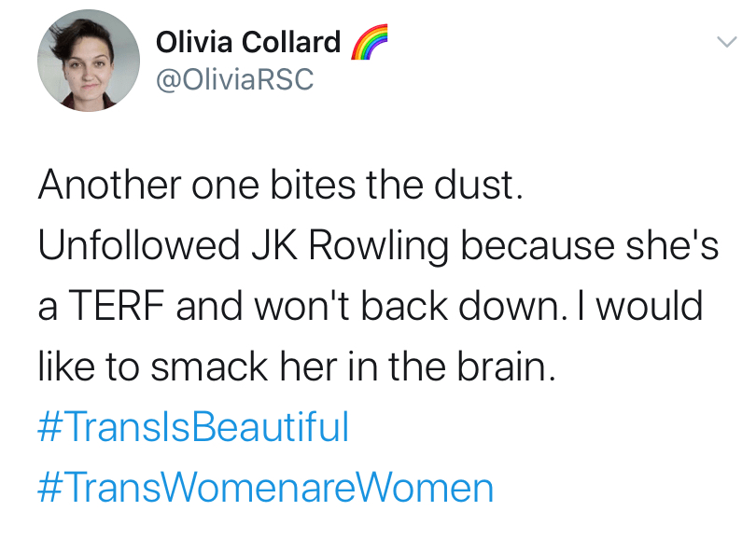756x539 pixels.
Task: Follow the #TransWomenareWomen hashtag link
Action: pos(265,489)
